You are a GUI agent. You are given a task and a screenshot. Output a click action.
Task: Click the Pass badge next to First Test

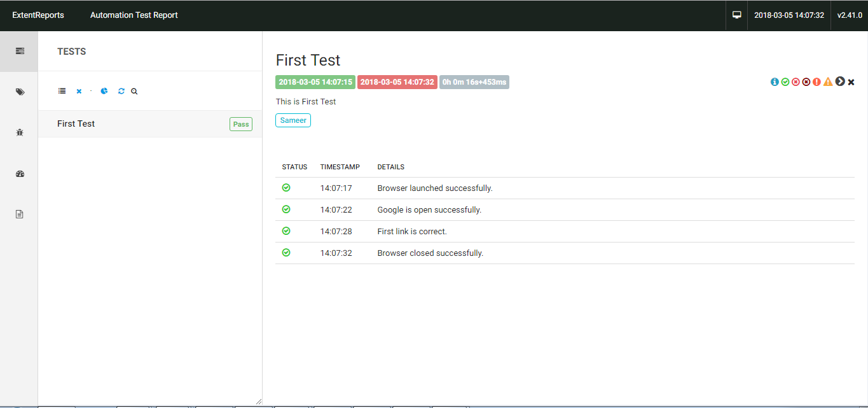240,123
